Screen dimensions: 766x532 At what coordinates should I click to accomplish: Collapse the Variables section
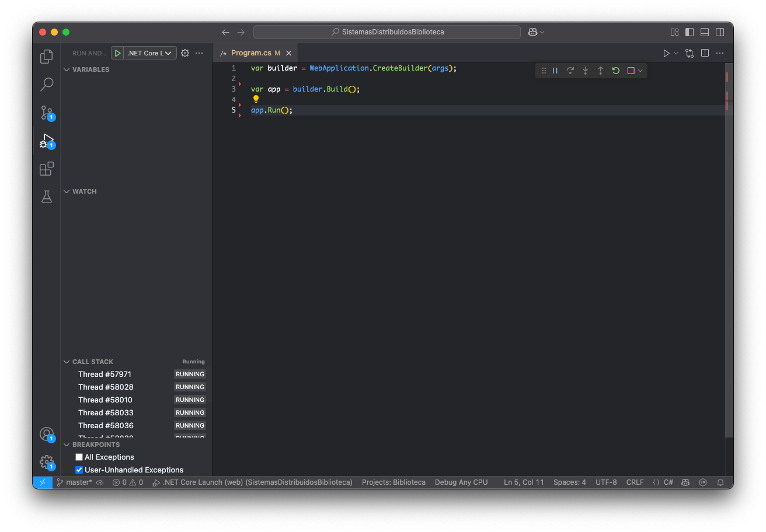[90, 69]
